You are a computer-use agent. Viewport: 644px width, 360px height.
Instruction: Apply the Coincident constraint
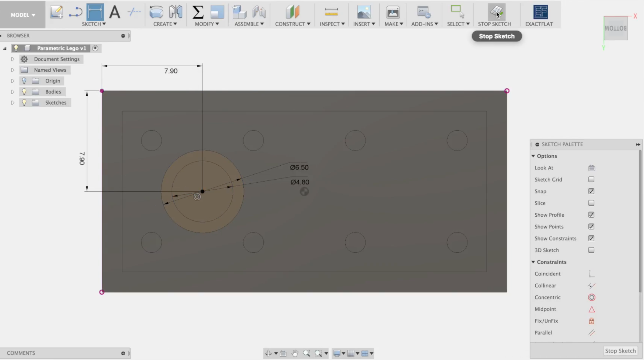[x=591, y=274]
